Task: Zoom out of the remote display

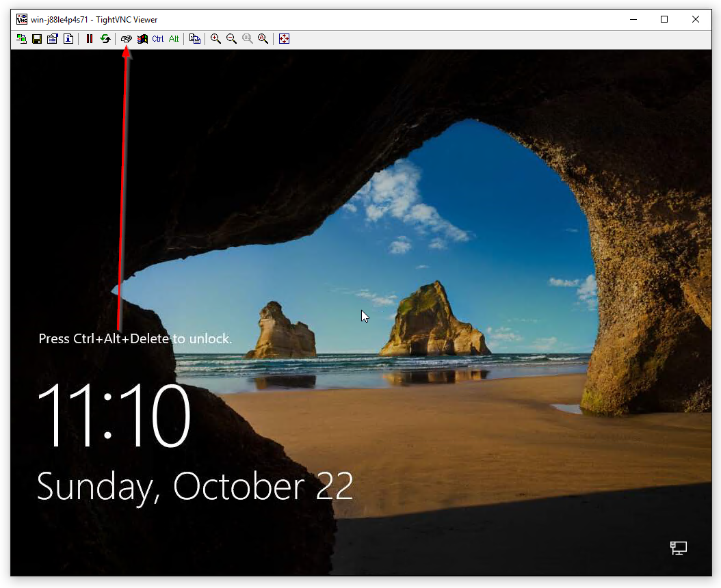Action: pos(231,38)
